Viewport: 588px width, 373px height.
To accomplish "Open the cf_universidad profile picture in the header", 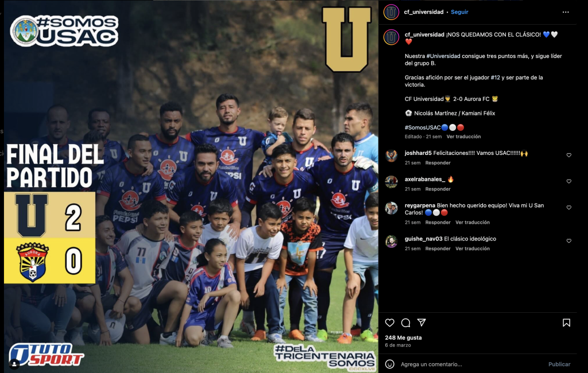I will tap(390, 12).
